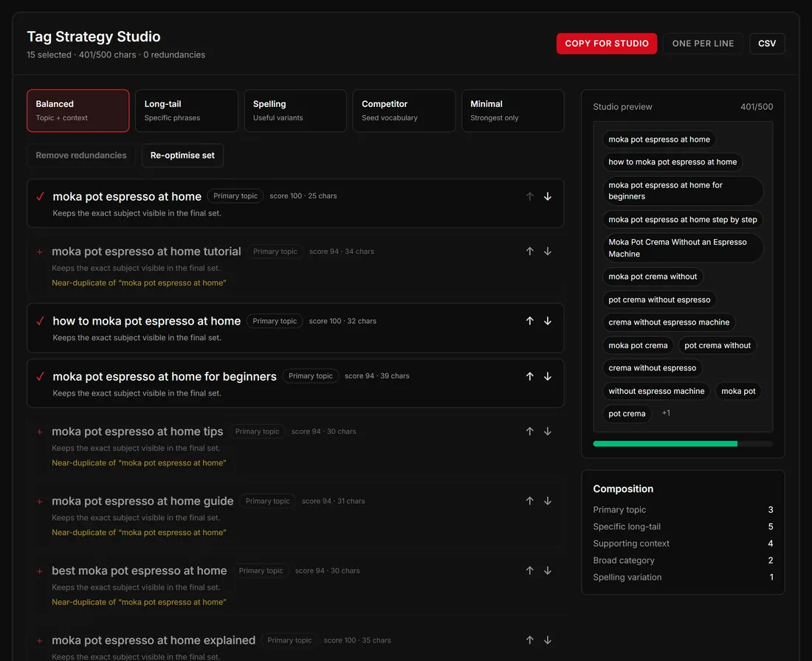Click the 'Studio preview' heading
This screenshot has height=661, width=812.
pyautogui.click(x=622, y=107)
